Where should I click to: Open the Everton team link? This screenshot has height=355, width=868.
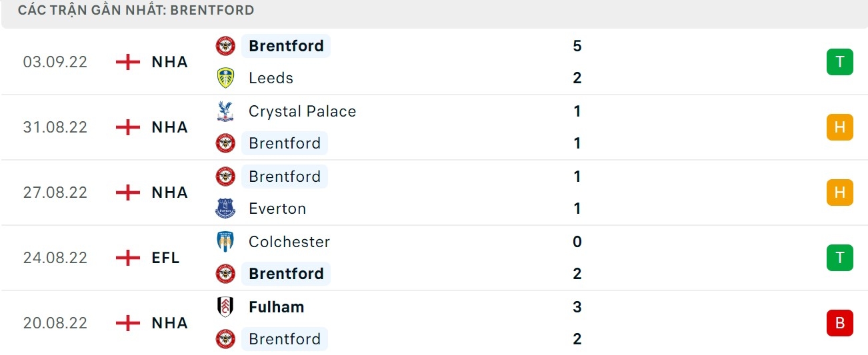(x=277, y=208)
